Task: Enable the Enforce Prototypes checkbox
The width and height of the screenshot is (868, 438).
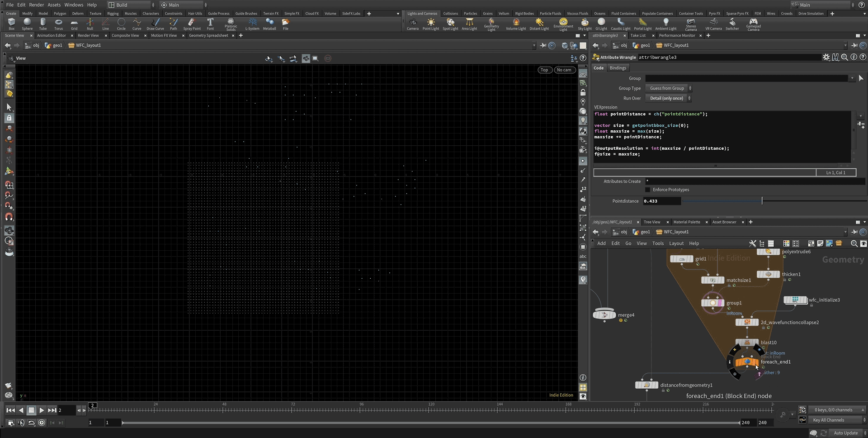Action: 647,190
